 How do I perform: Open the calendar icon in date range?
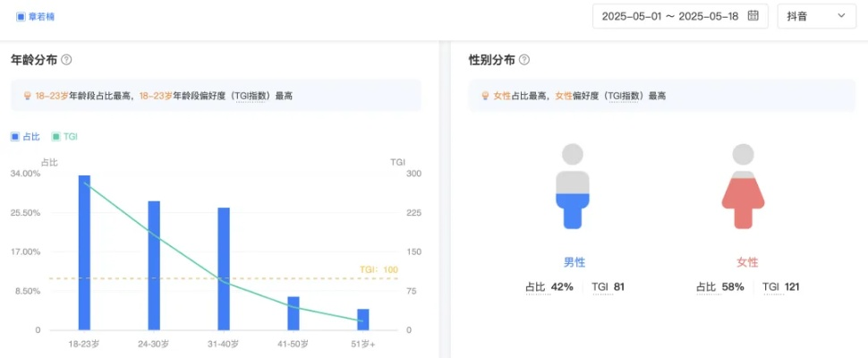[x=753, y=16]
